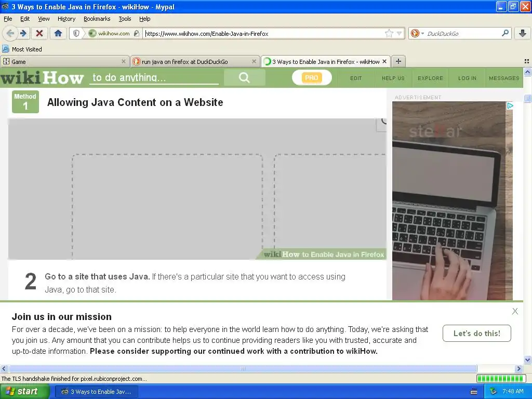Click the Method 1 badge
Screen dimensions: 532x399
coord(25,101)
